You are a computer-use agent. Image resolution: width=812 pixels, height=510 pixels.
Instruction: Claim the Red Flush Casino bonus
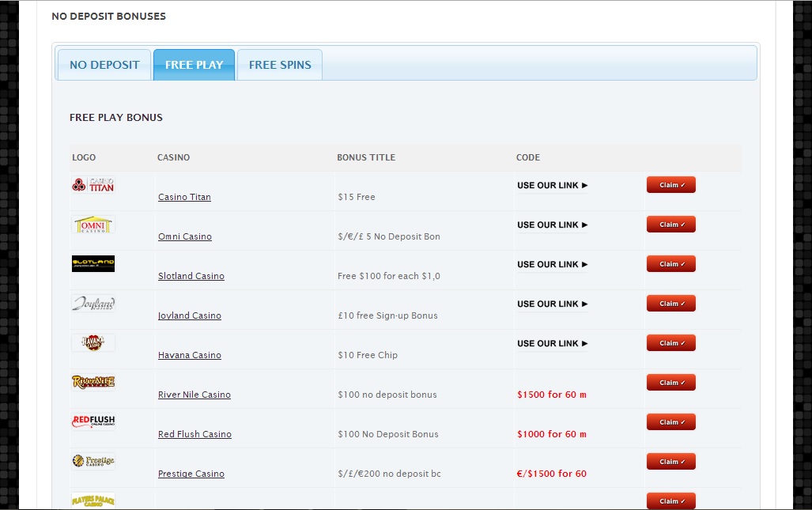[x=671, y=422]
